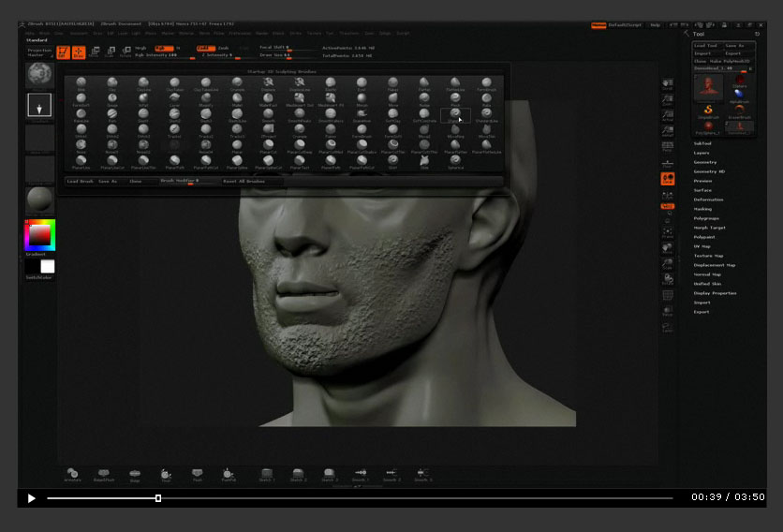Screen dimensions: 783x532
Task: Select the Standard brush in the brush palette
Action: click(x=454, y=114)
